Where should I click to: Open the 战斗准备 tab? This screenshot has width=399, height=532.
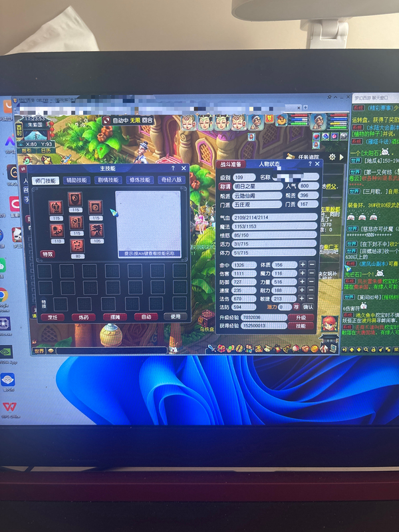coord(231,164)
